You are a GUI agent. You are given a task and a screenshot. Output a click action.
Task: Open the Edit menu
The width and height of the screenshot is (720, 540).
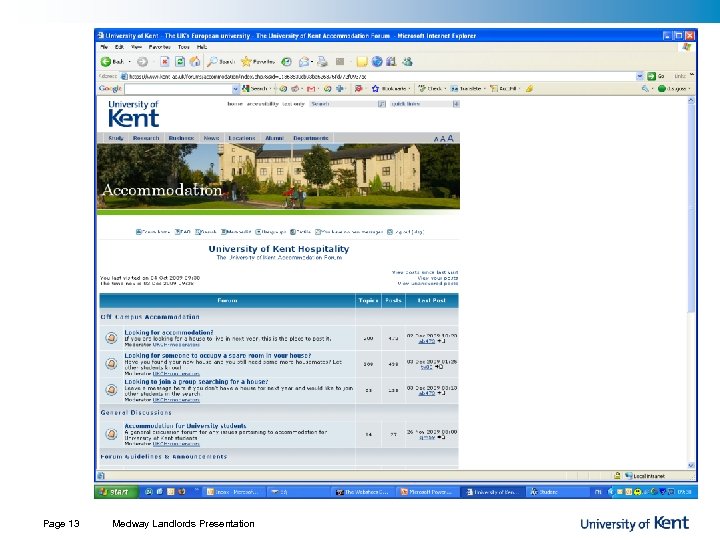(x=119, y=47)
